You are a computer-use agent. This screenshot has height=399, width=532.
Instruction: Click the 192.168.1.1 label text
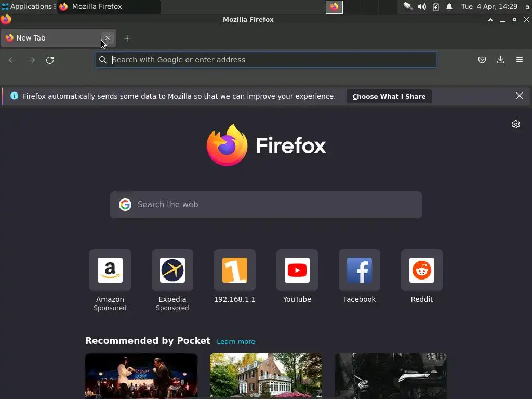[x=235, y=299]
